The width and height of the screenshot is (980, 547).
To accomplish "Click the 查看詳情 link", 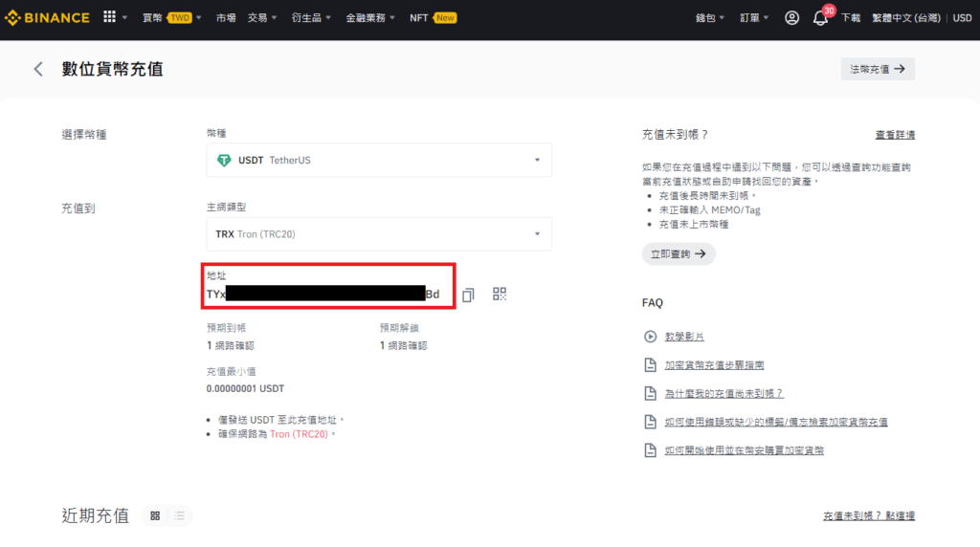I will 895,135.
